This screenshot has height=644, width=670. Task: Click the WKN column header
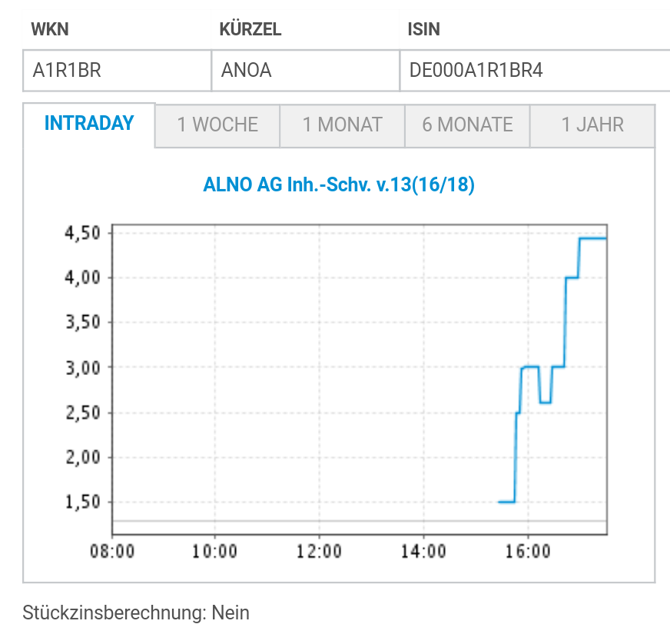click(50, 30)
